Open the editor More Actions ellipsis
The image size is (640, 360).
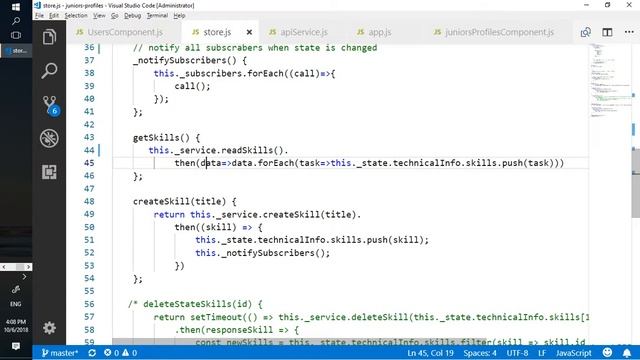pos(629,32)
